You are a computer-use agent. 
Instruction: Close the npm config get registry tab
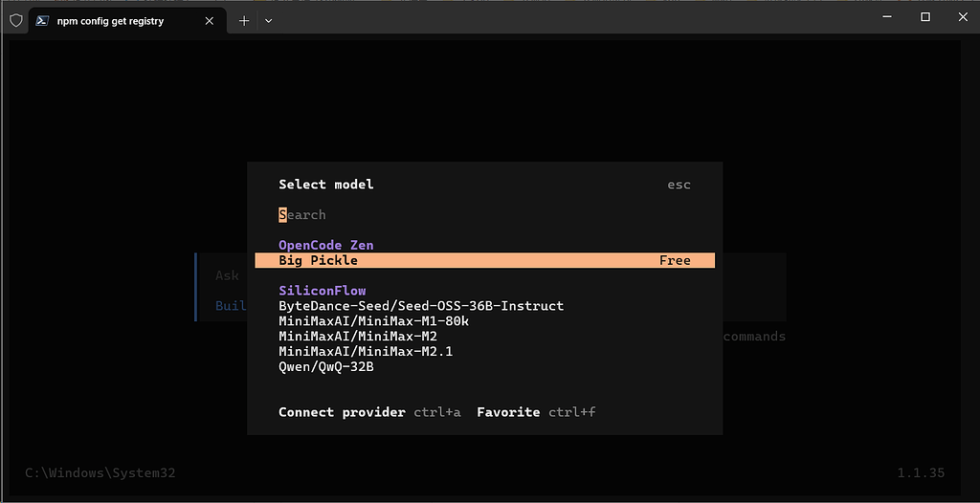(x=210, y=21)
